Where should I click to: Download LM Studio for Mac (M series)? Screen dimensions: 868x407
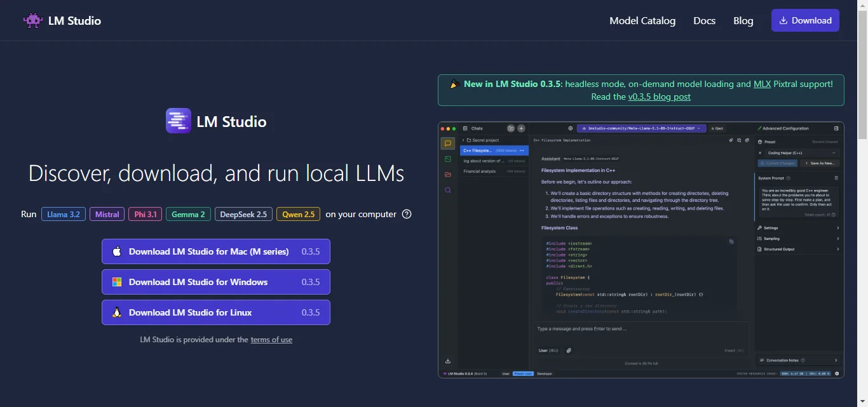(216, 251)
